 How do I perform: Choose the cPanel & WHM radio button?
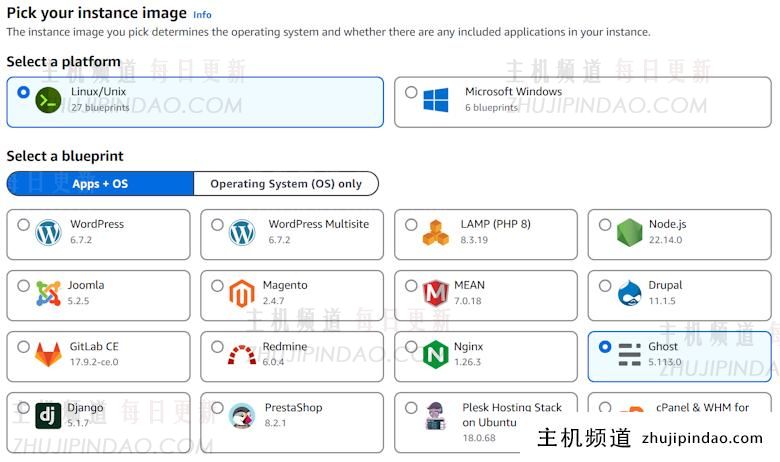click(x=605, y=407)
